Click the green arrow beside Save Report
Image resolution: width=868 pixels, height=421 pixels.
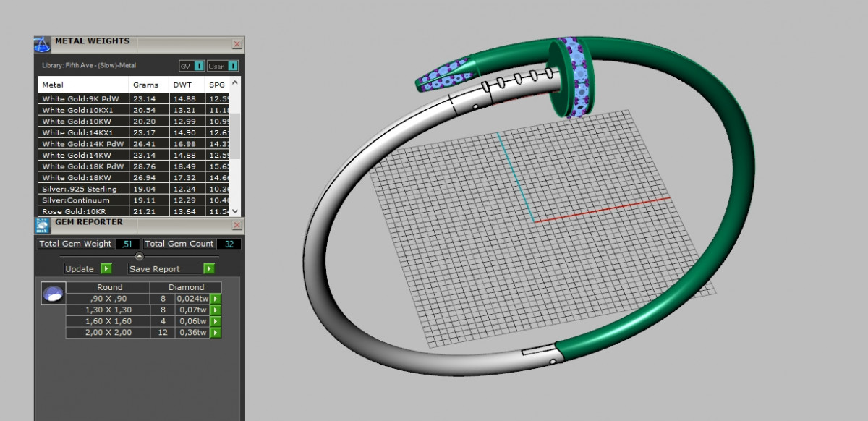209,269
